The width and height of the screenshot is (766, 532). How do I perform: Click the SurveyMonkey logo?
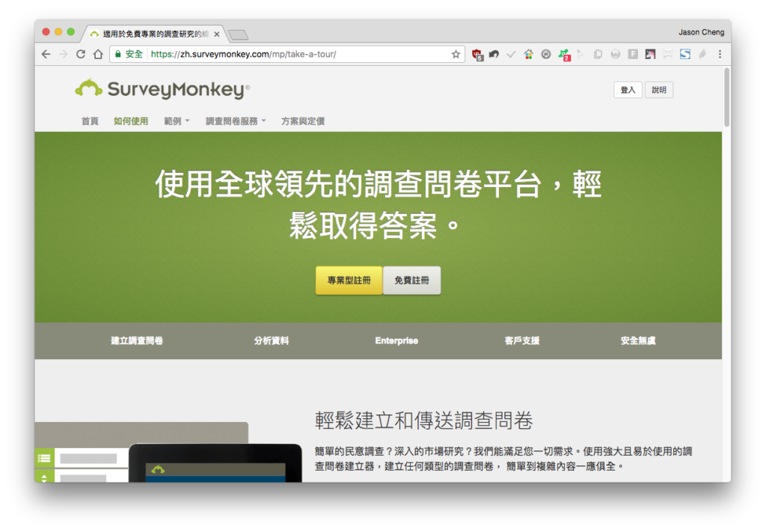[x=162, y=89]
